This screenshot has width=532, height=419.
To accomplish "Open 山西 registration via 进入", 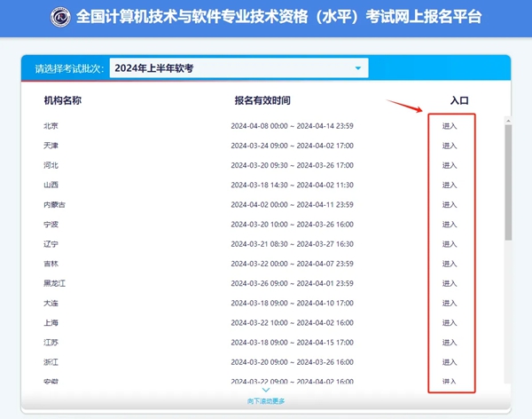I will point(450,186).
